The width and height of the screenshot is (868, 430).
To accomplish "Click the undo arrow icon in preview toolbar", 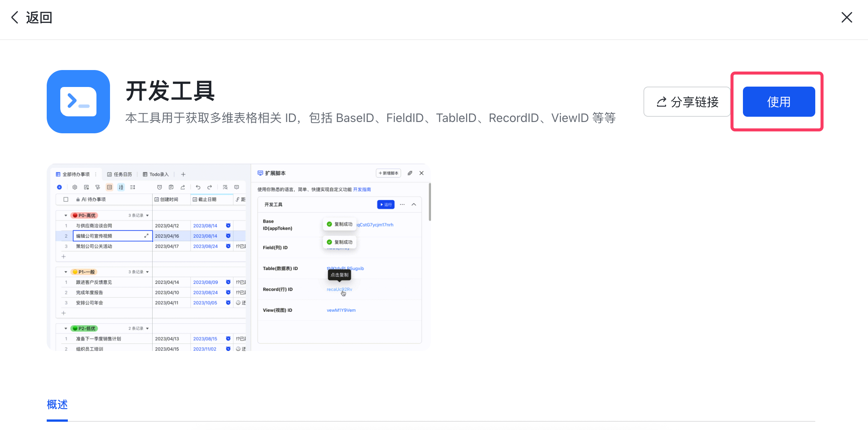I will coord(198,187).
